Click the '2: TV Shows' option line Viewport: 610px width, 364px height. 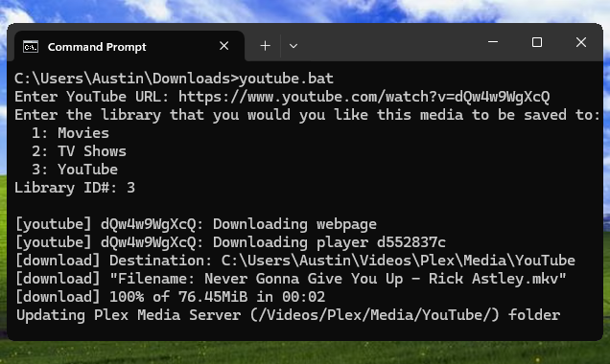79,151
